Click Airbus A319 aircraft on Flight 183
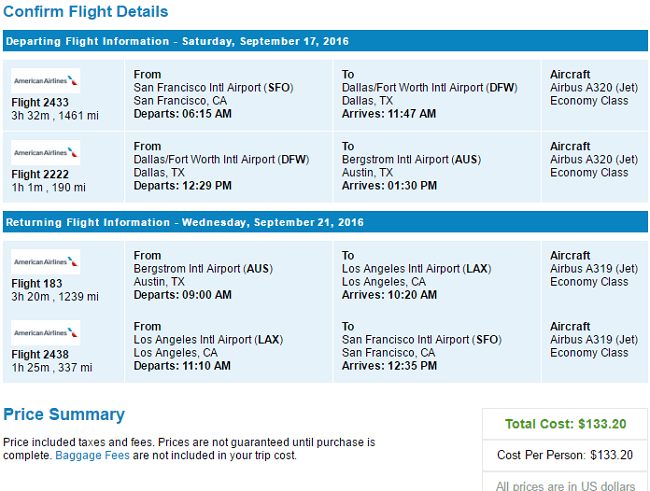This screenshot has width=650, height=491. coord(594,269)
